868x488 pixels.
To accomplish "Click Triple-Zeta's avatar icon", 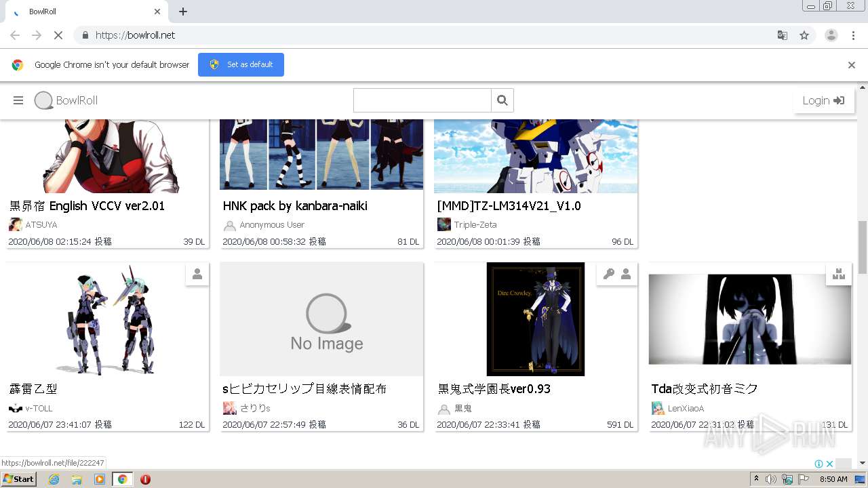I will point(444,224).
